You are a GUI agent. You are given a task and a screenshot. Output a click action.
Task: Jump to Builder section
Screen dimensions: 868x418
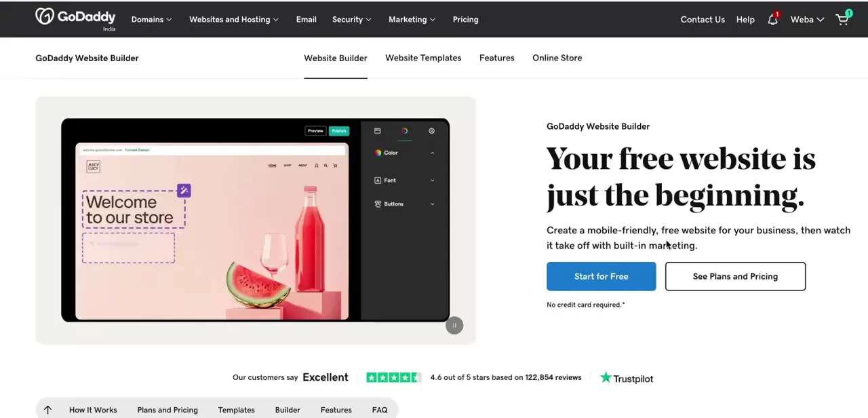pyautogui.click(x=288, y=410)
